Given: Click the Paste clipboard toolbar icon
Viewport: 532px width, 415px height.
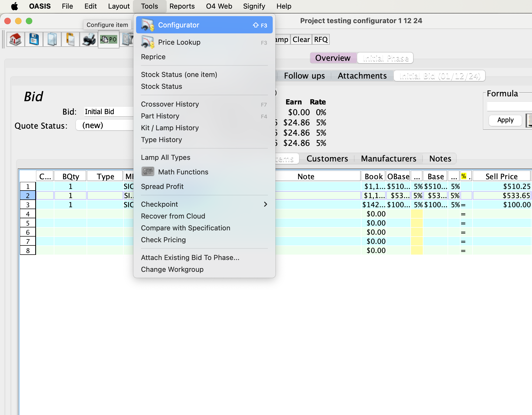Looking at the screenshot, I should point(70,40).
